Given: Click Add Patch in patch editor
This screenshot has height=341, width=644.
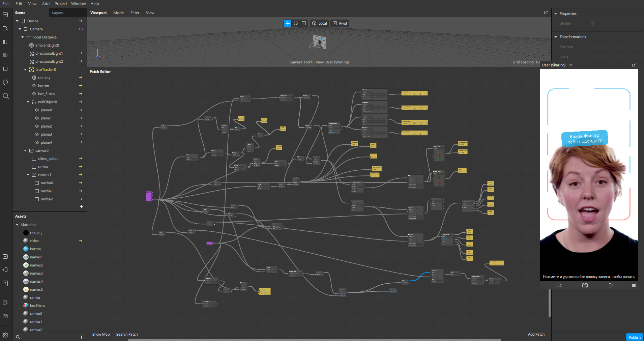Looking at the screenshot, I should click(x=536, y=334).
